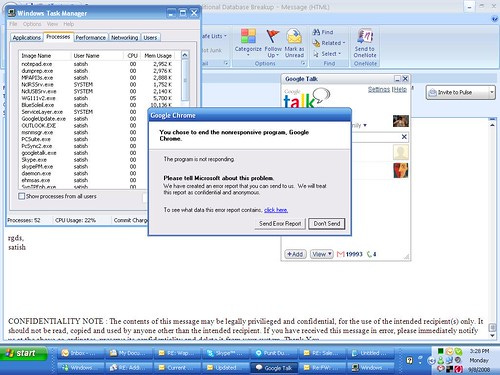Open the Related dropdown in ribbon
The height and width of the screenshot is (375, 500).
point(329,43)
